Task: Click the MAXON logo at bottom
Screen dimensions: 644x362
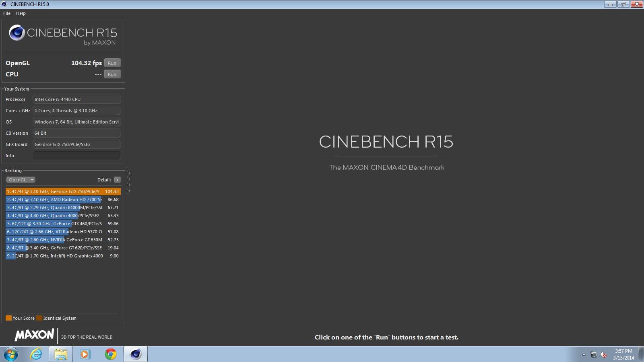Action: [35, 335]
